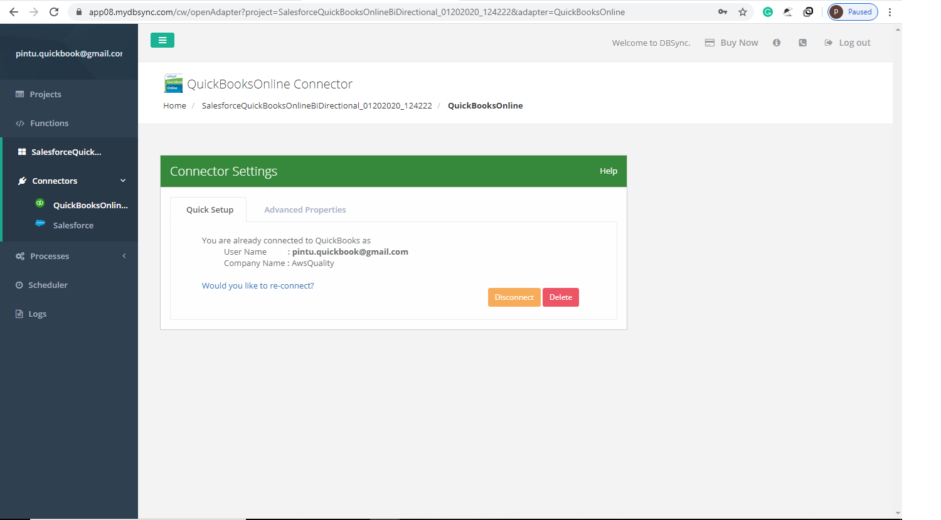
Task: Open Help in Connector Settings header
Action: click(608, 171)
